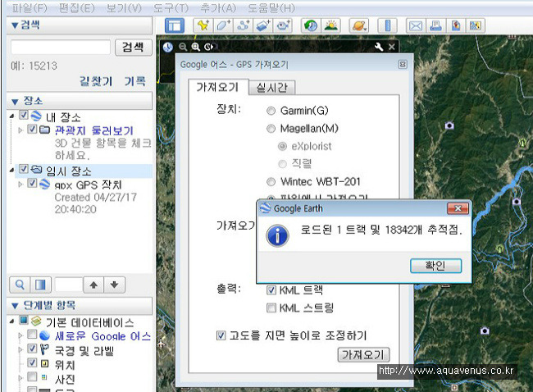Save image using toolbar icon
Screen dimensions: 533x392
click(x=455, y=26)
